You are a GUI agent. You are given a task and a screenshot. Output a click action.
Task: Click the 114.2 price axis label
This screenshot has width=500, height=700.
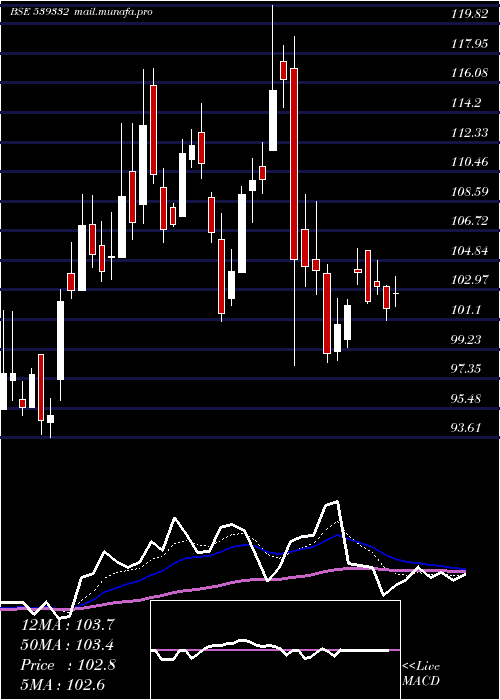coord(466,103)
